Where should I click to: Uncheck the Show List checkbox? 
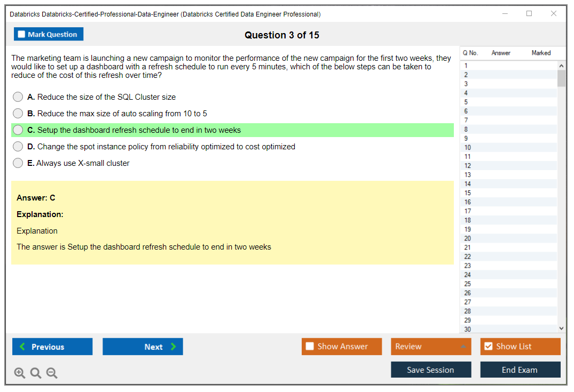[488, 347]
